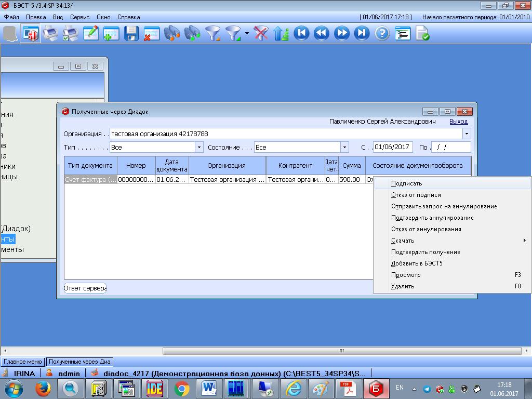Click the window list toolbar icon

[x=403, y=34]
